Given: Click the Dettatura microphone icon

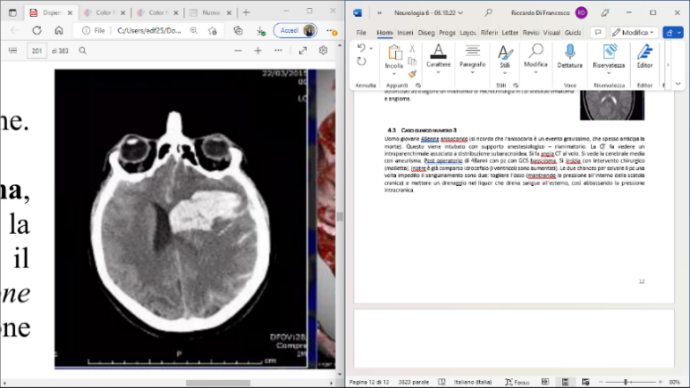Looking at the screenshot, I should (569, 52).
